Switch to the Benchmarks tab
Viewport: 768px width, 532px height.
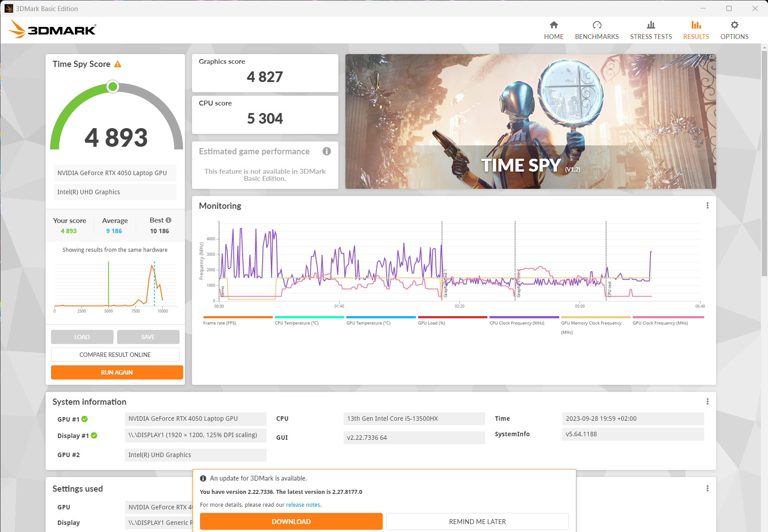(597, 31)
